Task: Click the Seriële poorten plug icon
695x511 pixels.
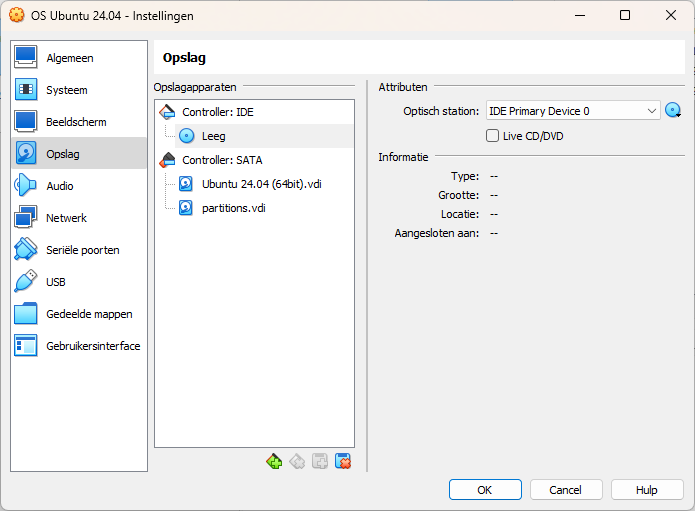Action: (x=25, y=249)
